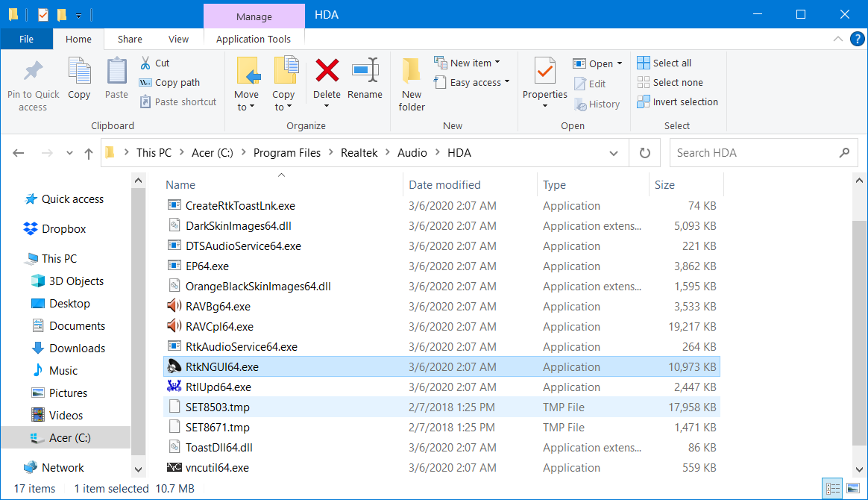Navigate up one folder level arrow

tap(89, 153)
